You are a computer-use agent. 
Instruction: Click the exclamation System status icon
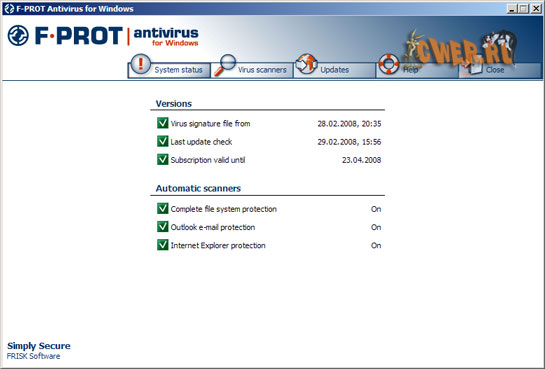(141, 64)
